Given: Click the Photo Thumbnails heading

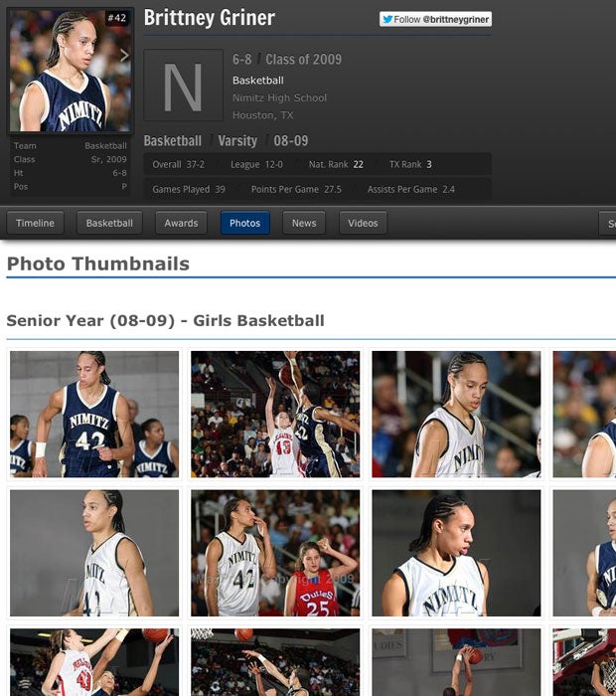Looking at the screenshot, I should pos(98,263).
